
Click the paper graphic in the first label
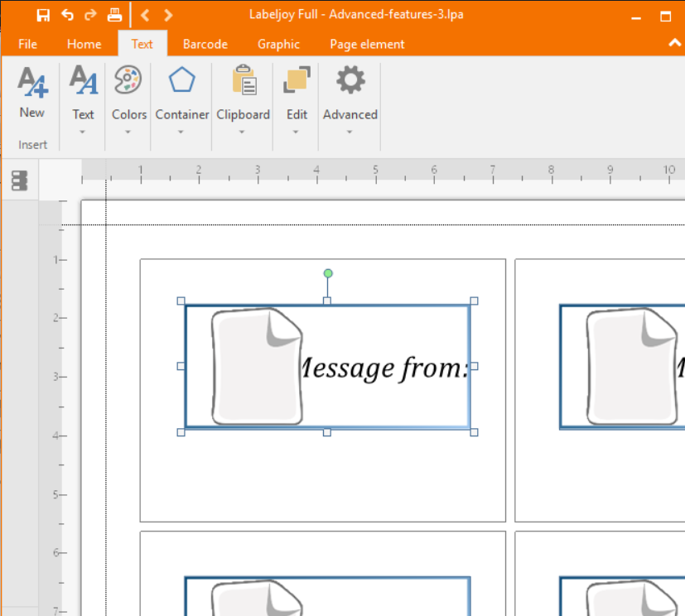pyautogui.click(x=257, y=367)
